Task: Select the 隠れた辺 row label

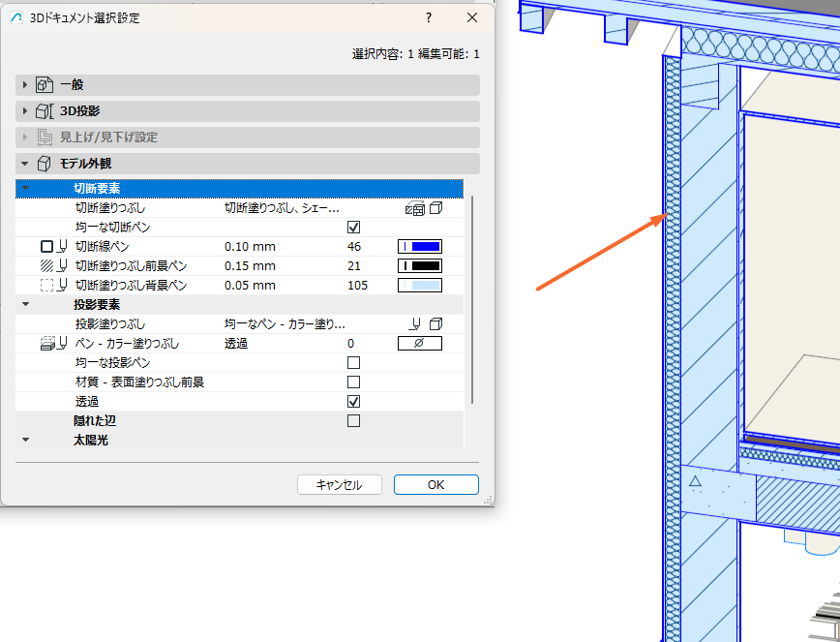Action: pyautogui.click(x=95, y=420)
